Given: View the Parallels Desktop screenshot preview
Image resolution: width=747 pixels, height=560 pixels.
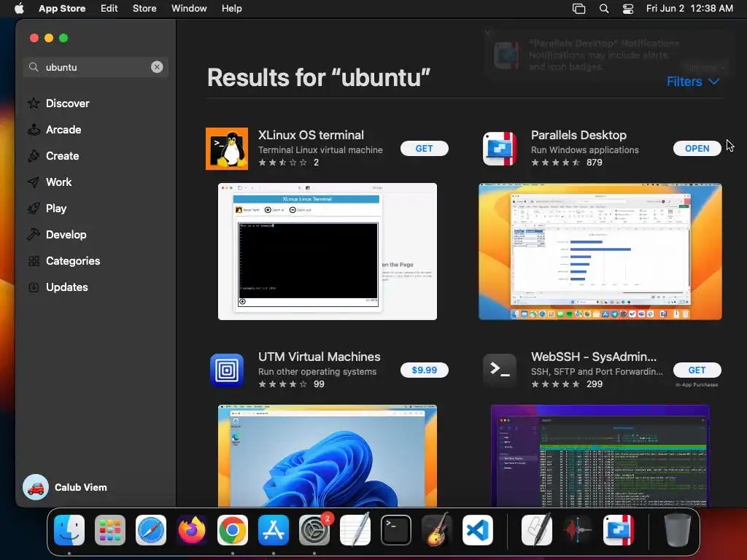Looking at the screenshot, I should point(600,252).
